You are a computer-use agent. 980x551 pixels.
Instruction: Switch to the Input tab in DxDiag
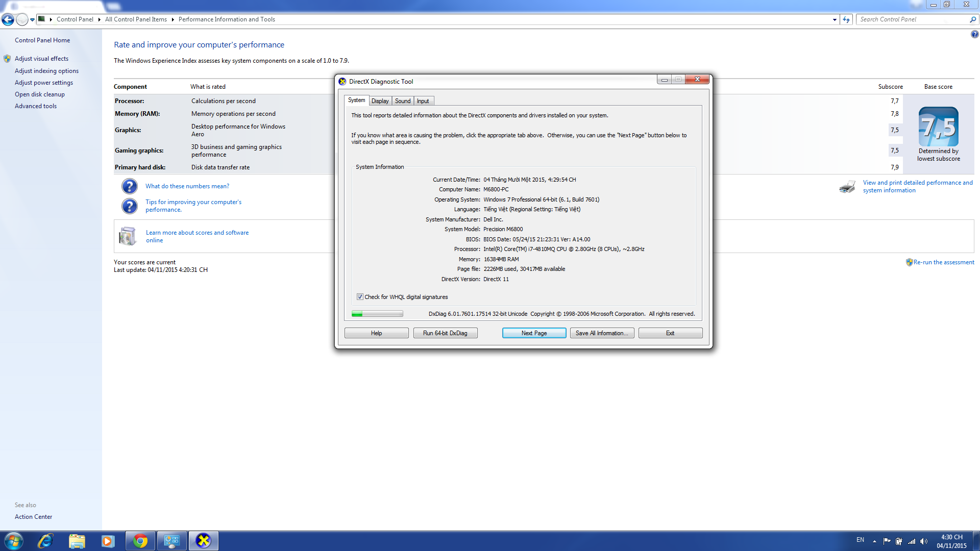pyautogui.click(x=423, y=101)
